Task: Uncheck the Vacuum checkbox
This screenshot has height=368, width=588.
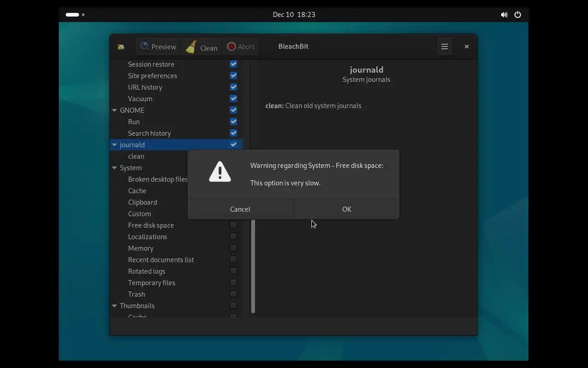Action: [233, 98]
